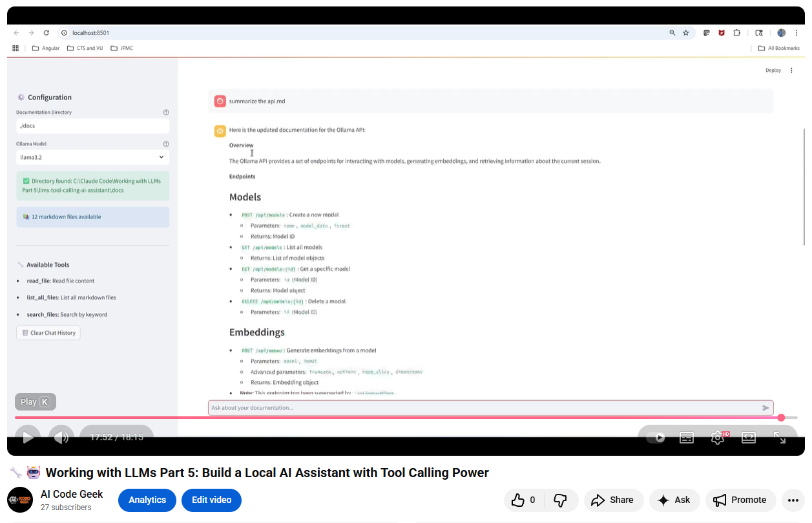
Task: Like the video with thumbs up
Action: point(524,500)
